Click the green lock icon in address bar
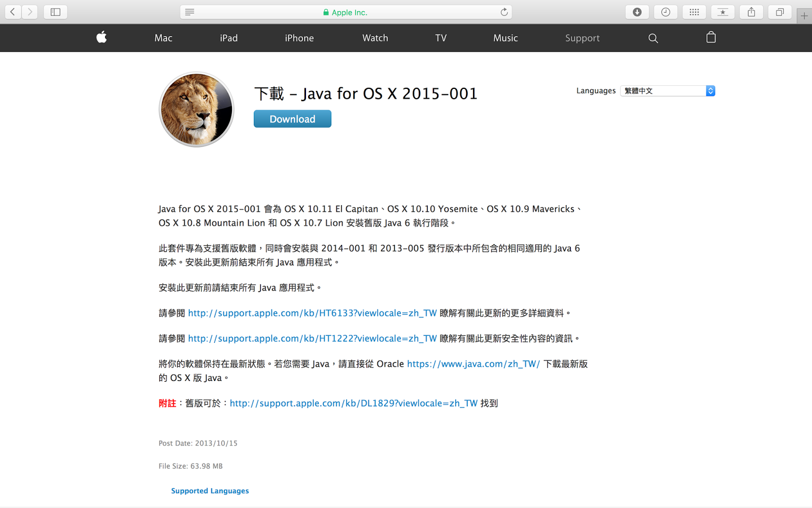The image size is (812, 508). [x=326, y=12]
